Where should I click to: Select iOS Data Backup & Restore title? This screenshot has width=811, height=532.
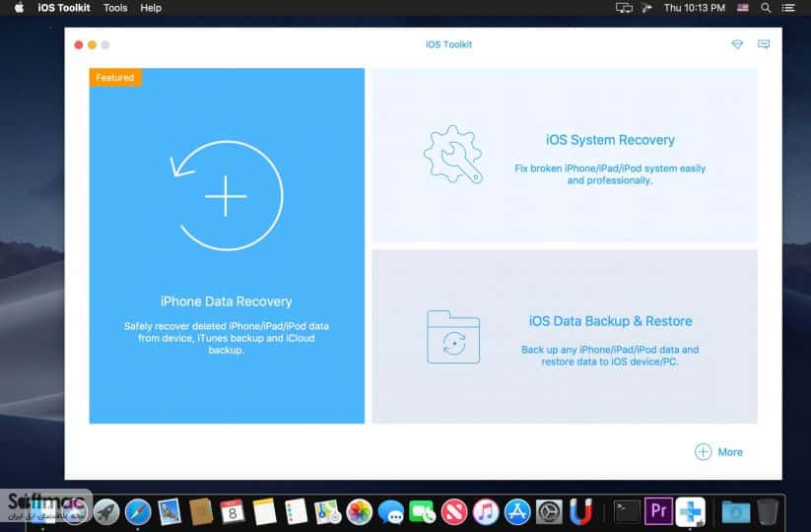point(610,321)
